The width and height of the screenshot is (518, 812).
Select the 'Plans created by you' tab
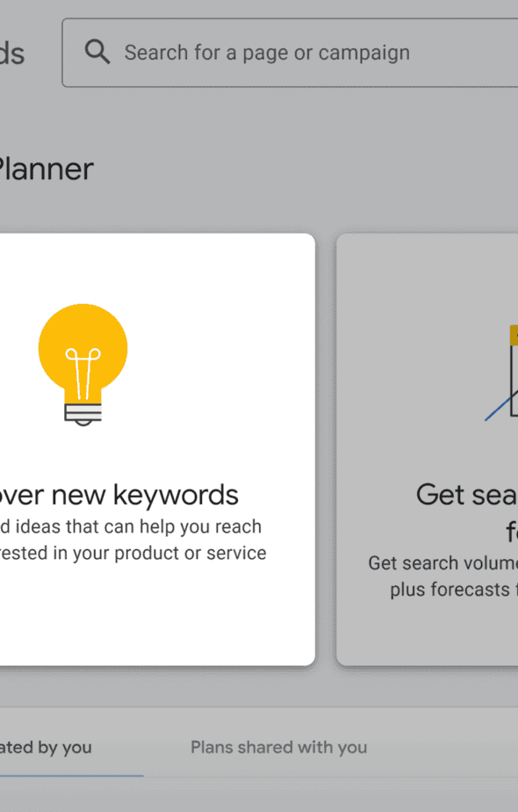click(46, 747)
